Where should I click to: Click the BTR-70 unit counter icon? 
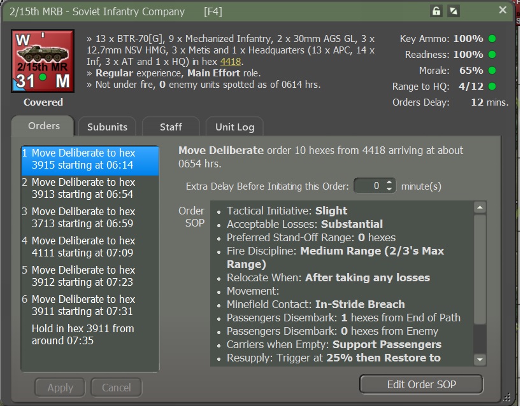coord(43,61)
